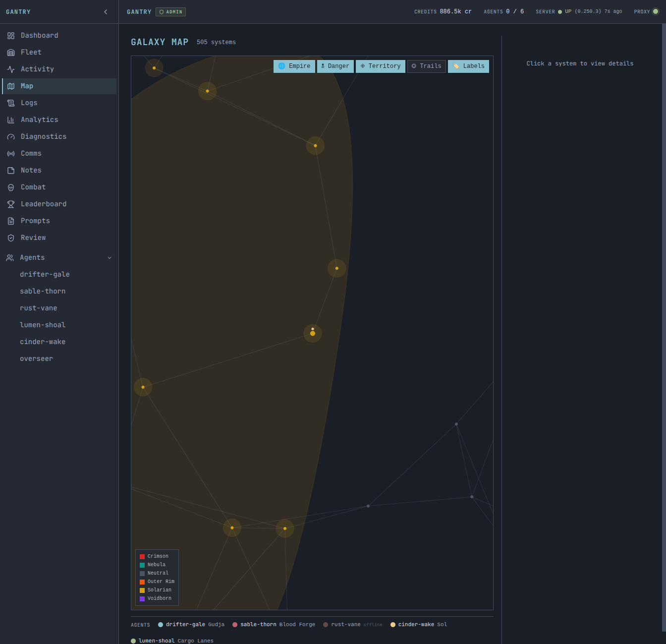This screenshot has height=644, width=666.
Task: Click the server status green dot
Action: pos(560,12)
